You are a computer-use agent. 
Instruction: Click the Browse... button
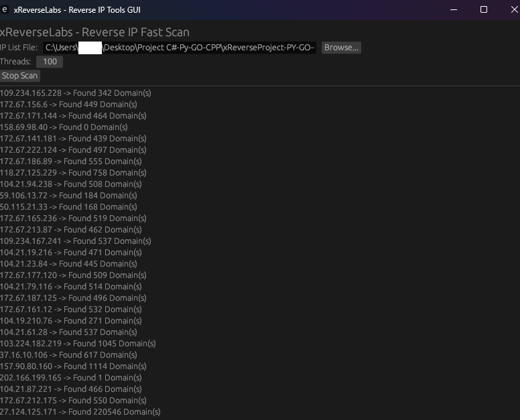pos(341,48)
